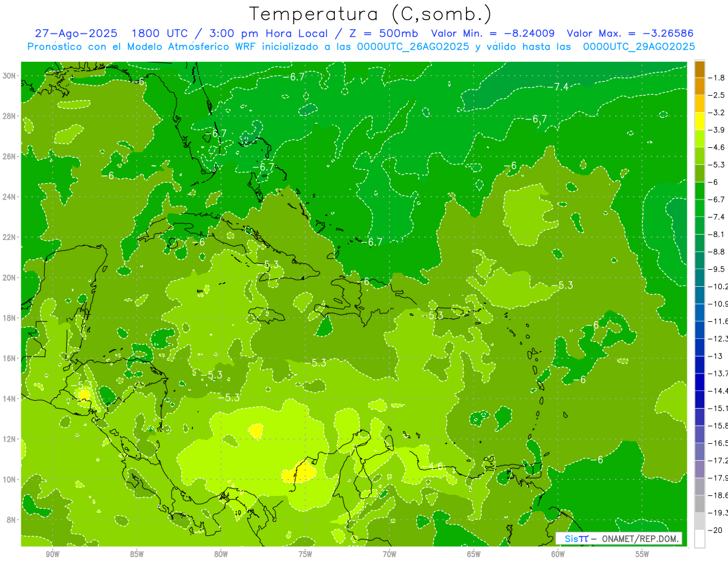Click the '55W' longitude label
Image resolution: width=728 pixels, height=562 pixels.
pyautogui.click(x=642, y=554)
